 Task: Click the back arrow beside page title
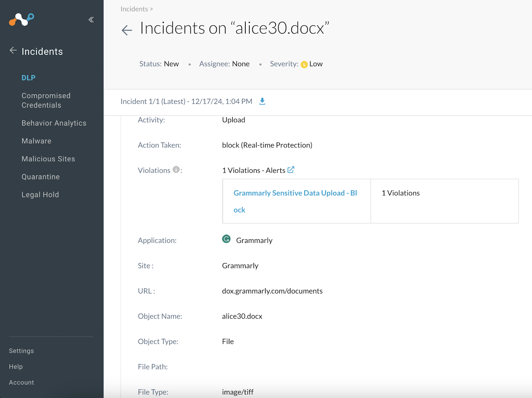click(x=127, y=30)
